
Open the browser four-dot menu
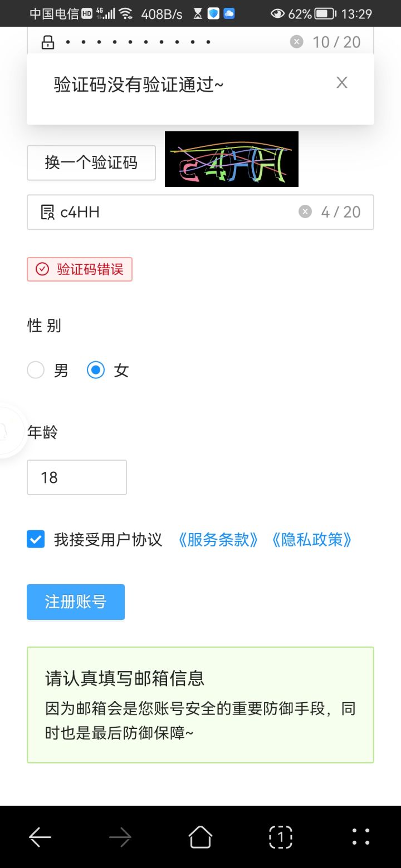[x=360, y=836]
